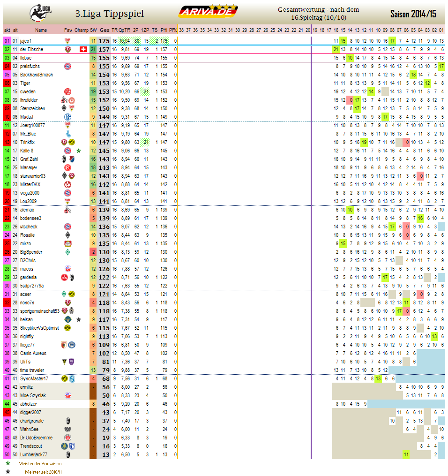
Task: Click the Dortmund crest next to SkeptikerVsOptimist
Action: click(x=67, y=328)
